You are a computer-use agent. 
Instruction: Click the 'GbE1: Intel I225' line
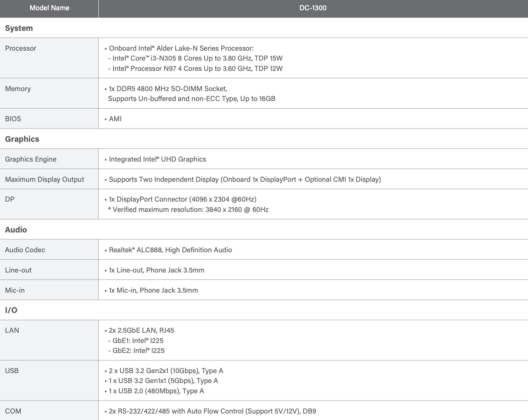coord(136,341)
